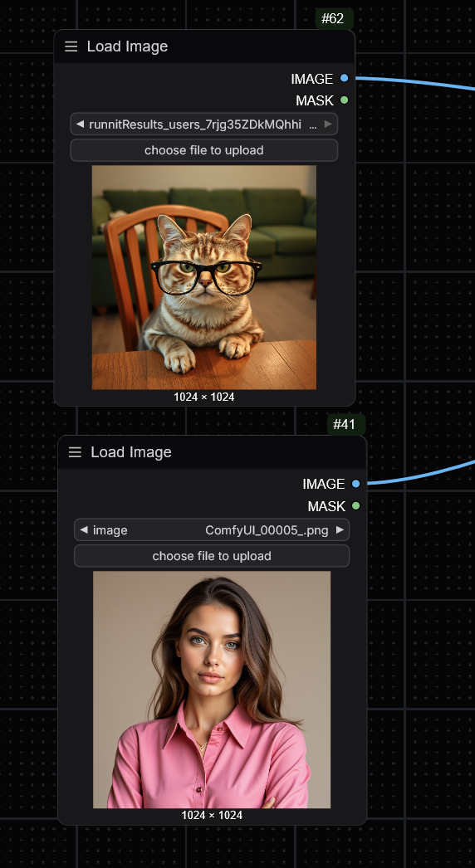Click the #41 node ID badge
Image resolution: width=475 pixels, height=868 pixels.
344,425
